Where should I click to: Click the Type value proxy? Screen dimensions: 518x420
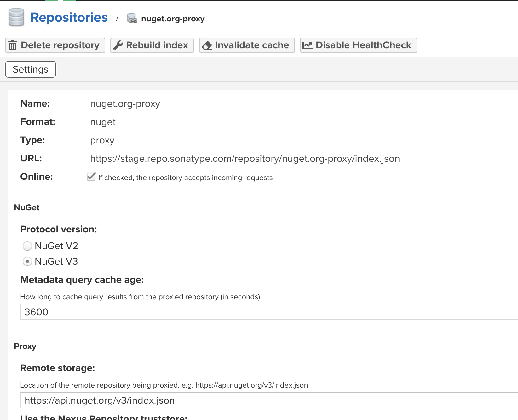pyautogui.click(x=102, y=141)
